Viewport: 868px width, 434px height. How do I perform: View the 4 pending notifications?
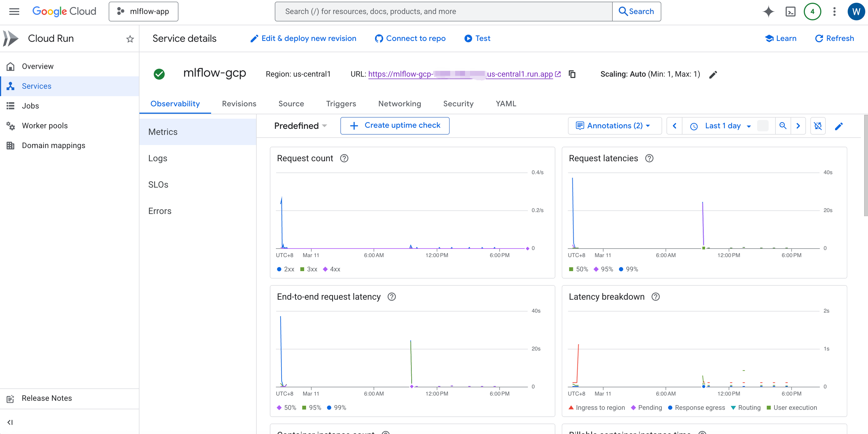(x=812, y=11)
